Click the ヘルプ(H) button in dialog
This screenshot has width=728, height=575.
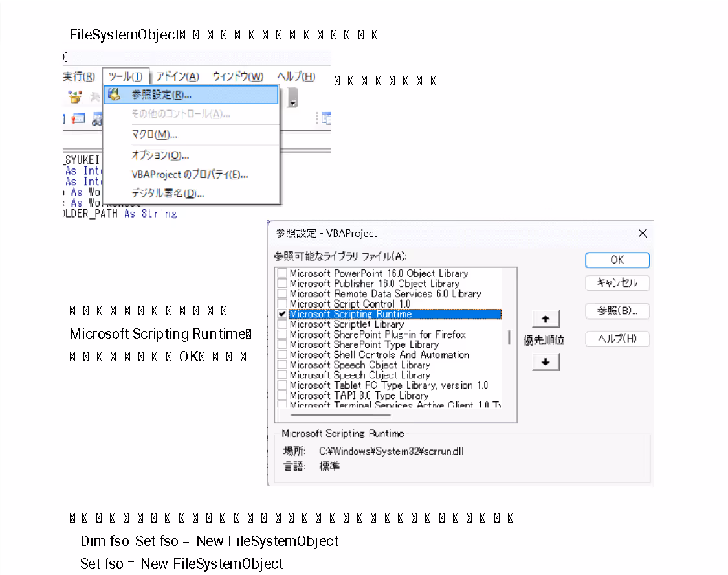[x=617, y=339]
